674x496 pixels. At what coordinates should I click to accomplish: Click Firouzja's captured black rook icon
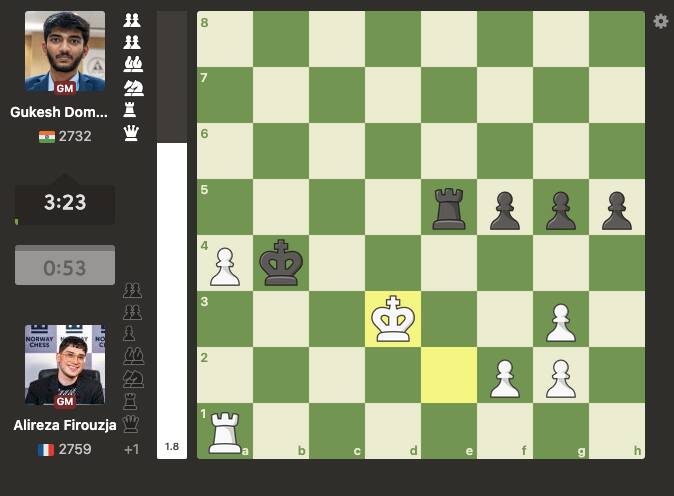[130, 401]
